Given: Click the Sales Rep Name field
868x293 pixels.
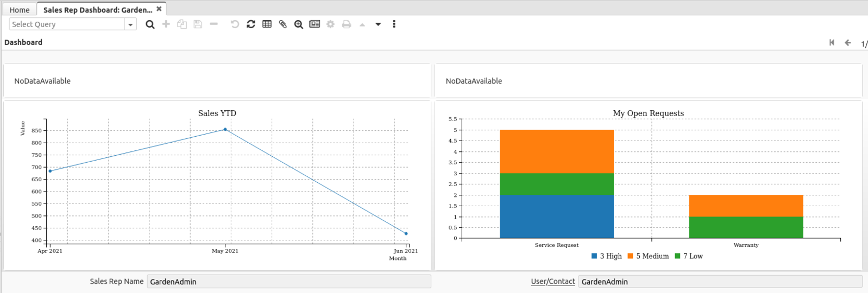Looking at the screenshot, I should coord(288,281).
